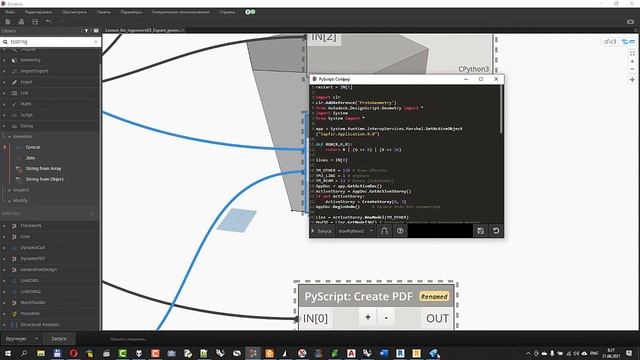This screenshot has height=360, width=640.
Task: Click Запуск run button in bottom bar
Action: tap(59, 339)
